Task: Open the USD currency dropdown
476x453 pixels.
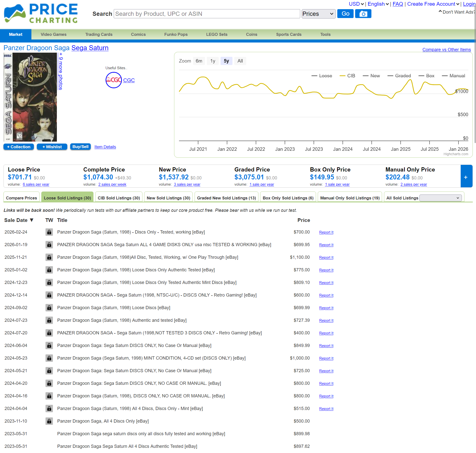Action: pyautogui.click(x=356, y=4)
